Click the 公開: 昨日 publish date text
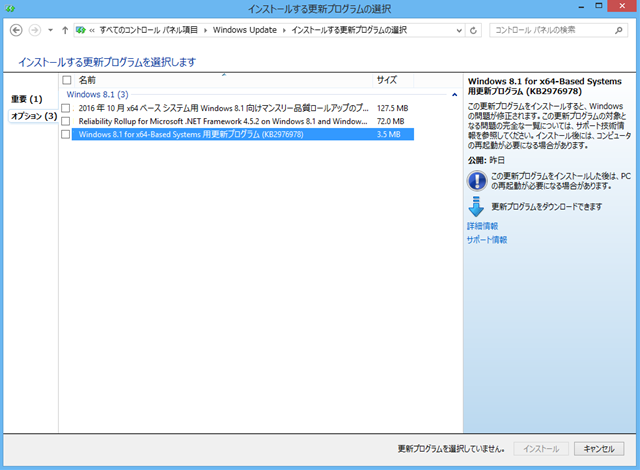The height and width of the screenshot is (470, 640). pos(486,160)
